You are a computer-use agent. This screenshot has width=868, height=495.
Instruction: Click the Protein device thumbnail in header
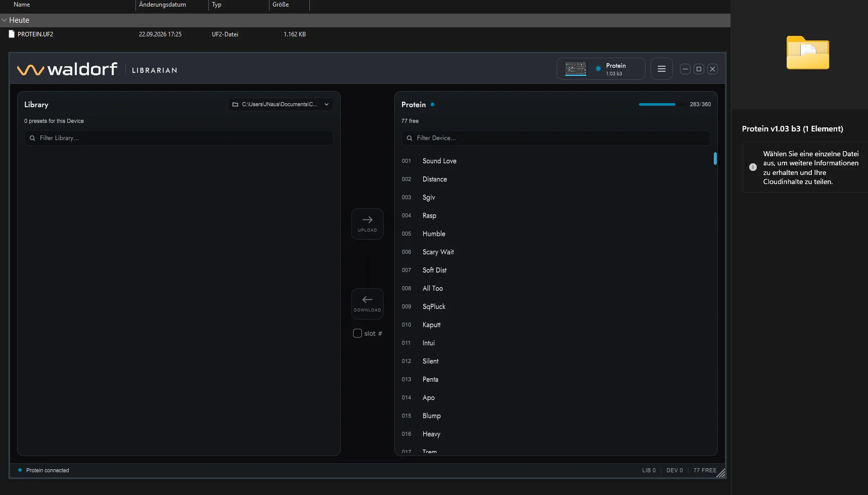pyautogui.click(x=576, y=69)
